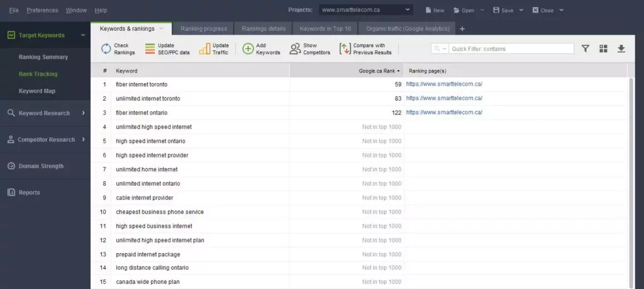Click the Open project folder icon
The image size is (644, 289).
(457, 10)
